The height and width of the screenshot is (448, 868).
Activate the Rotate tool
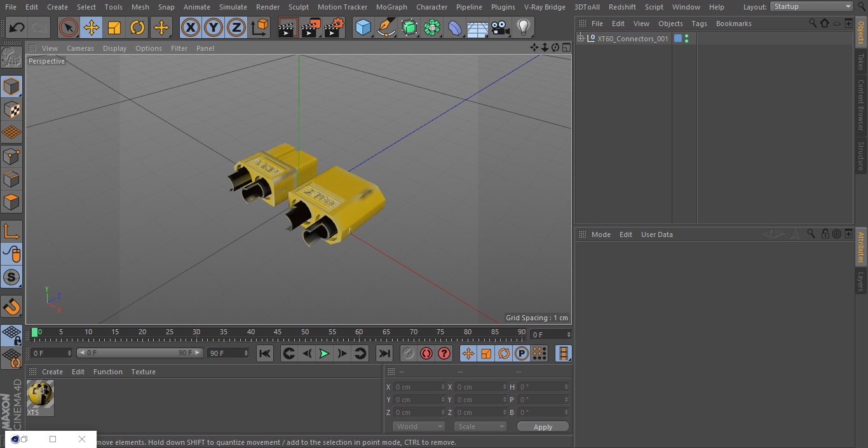137,27
